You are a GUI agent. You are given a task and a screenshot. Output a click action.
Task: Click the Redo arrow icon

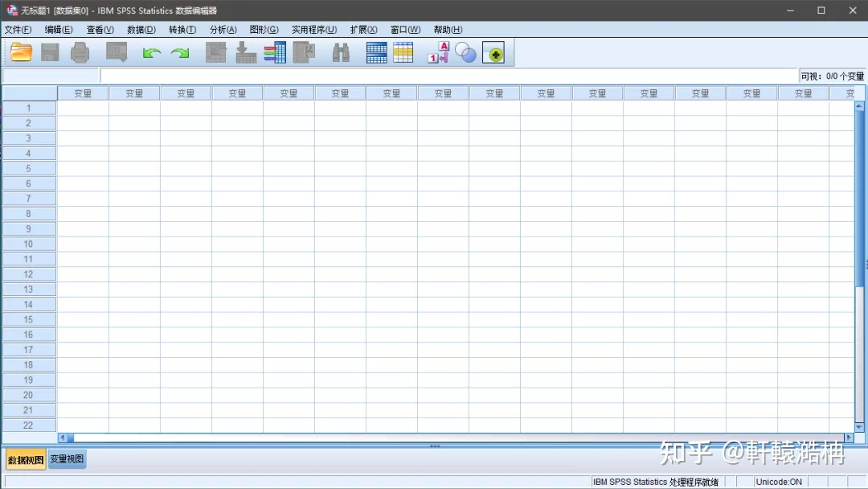point(179,51)
